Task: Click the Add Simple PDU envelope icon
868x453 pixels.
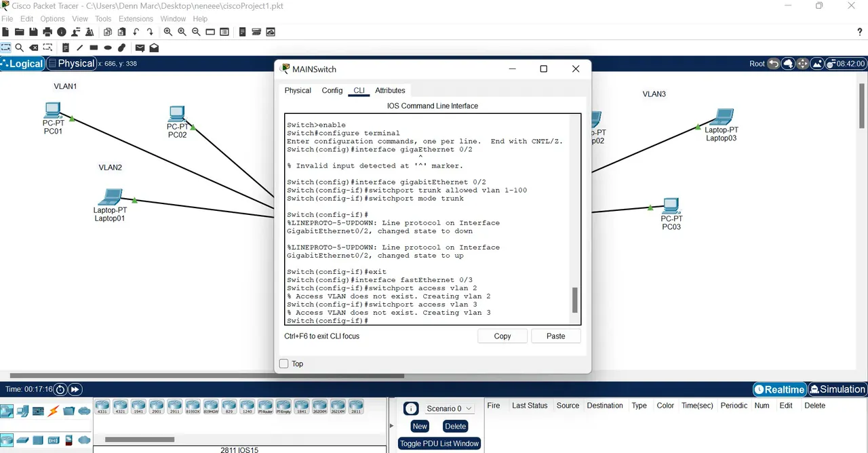Action: click(x=140, y=47)
